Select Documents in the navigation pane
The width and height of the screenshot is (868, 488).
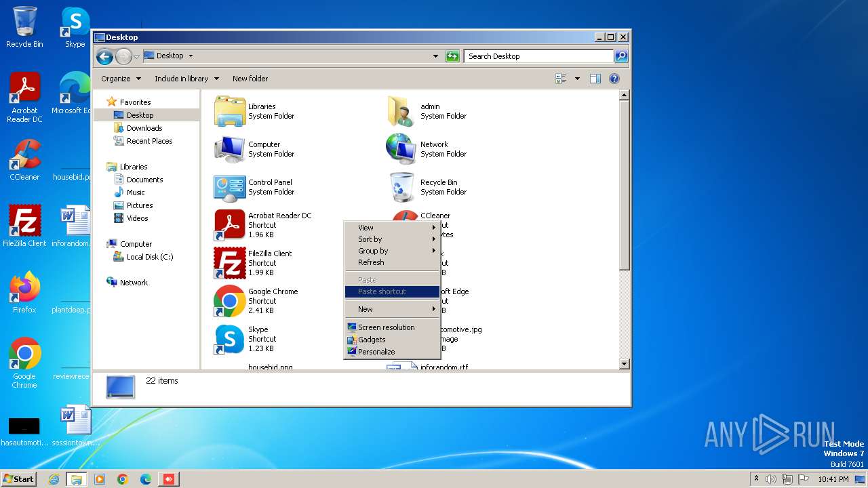pyautogui.click(x=144, y=180)
